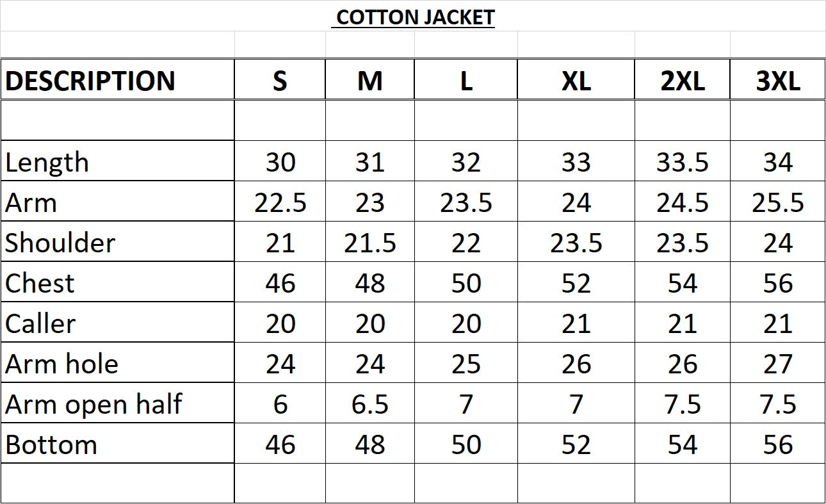Click the COTTON JACKET title

pyautogui.click(x=415, y=17)
